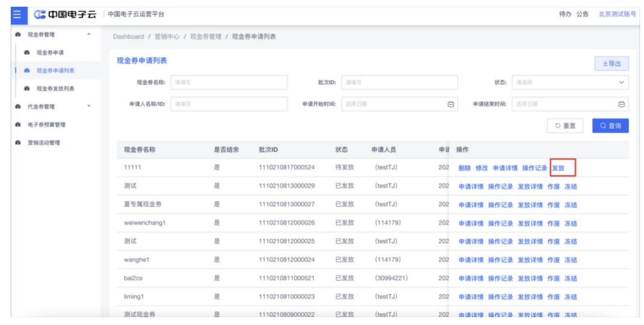Image resolution: width=644 pixels, height=325 pixels.
Task: Expand the 代金券管理 sidebar group
Action: (x=56, y=107)
